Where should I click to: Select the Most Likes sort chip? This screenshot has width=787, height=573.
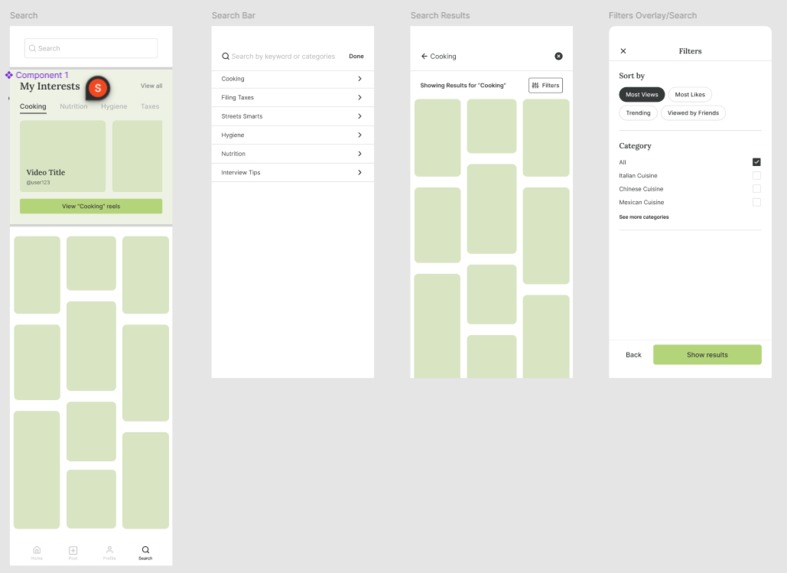(690, 94)
